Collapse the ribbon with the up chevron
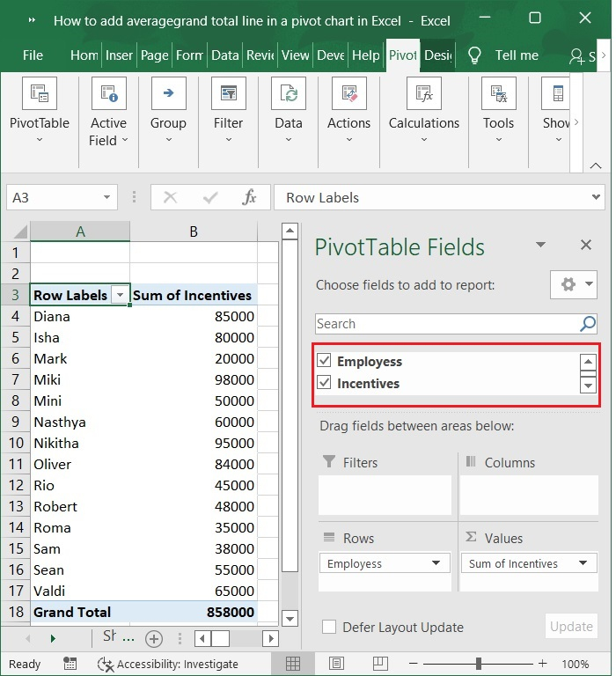This screenshot has width=616, height=676. pyautogui.click(x=595, y=165)
